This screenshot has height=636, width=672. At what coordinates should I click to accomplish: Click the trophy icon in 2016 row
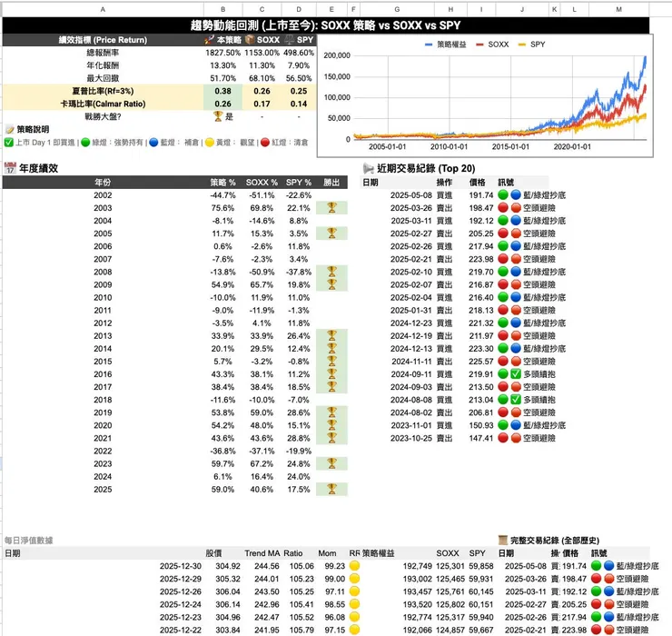click(331, 374)
